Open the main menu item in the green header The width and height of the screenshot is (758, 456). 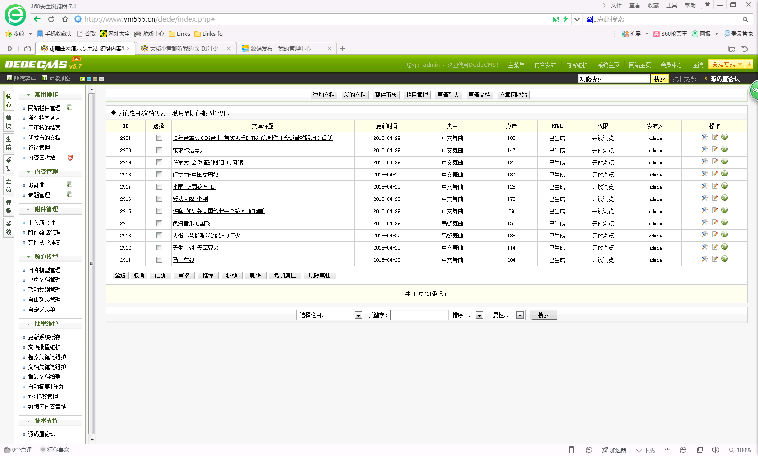click(515, 65)
